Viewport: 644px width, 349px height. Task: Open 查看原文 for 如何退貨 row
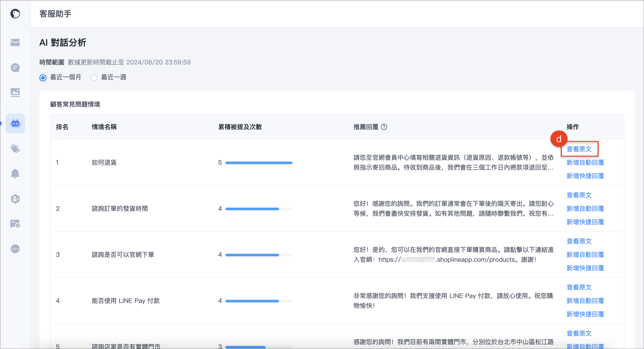pyautogui.click(x=579, y=149)
